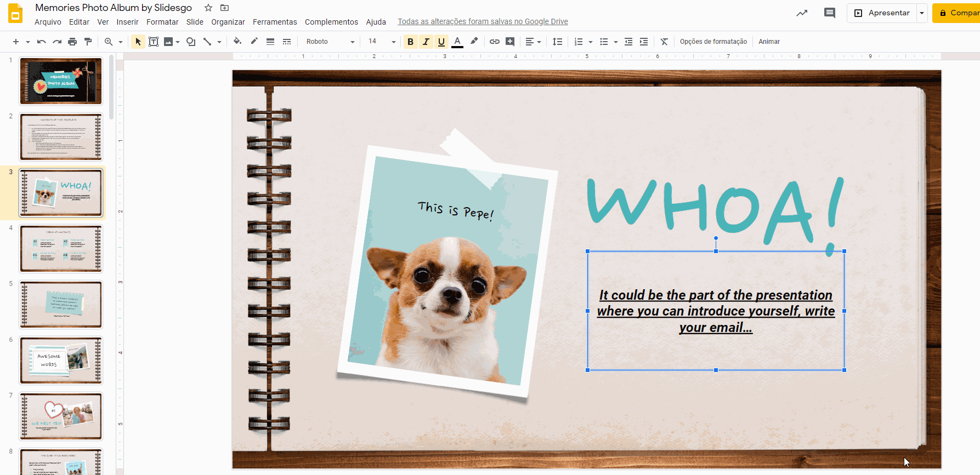
Task: Open the fill color bucket
Action: click(x=237, y=41)
